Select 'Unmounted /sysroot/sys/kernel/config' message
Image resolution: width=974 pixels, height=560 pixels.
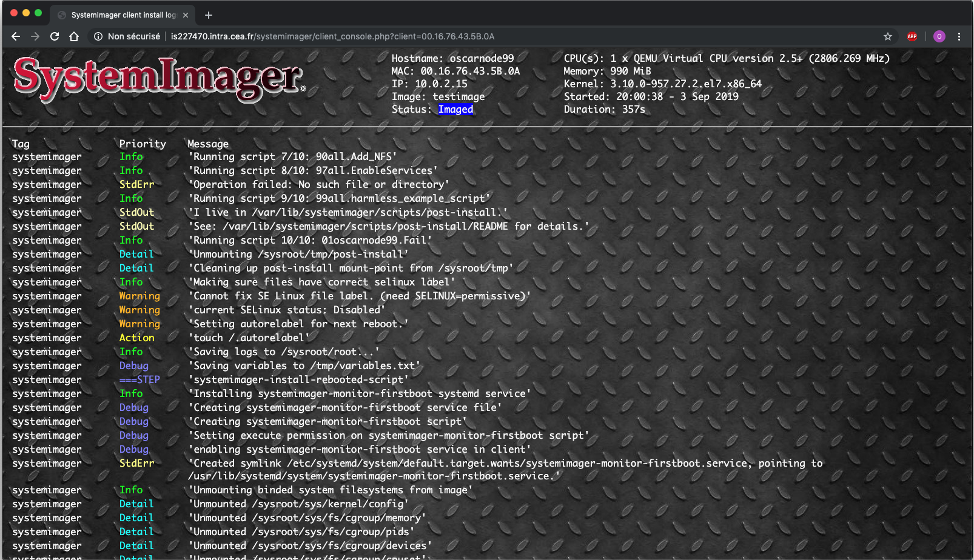(x=298, y=504)
